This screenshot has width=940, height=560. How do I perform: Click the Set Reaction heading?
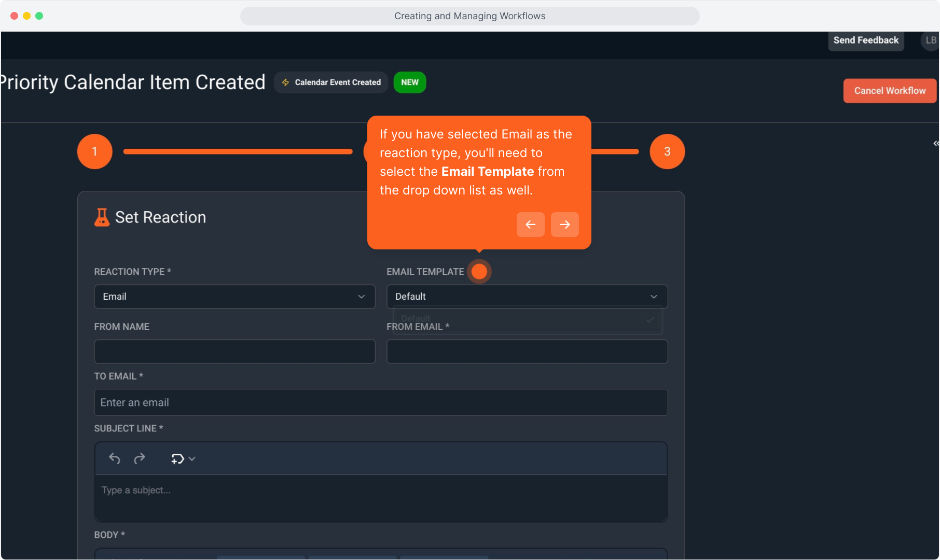pos(160,217)
